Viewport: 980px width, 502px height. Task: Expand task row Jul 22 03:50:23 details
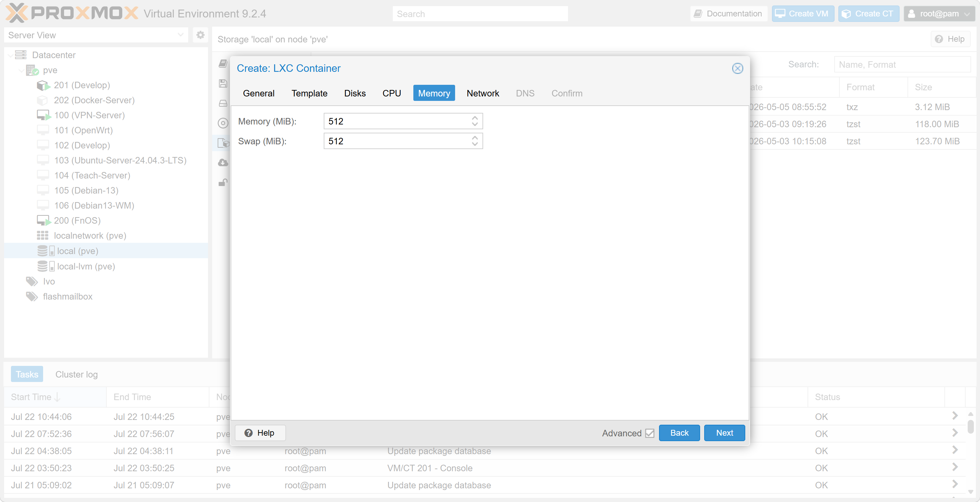tap(955, 467)
